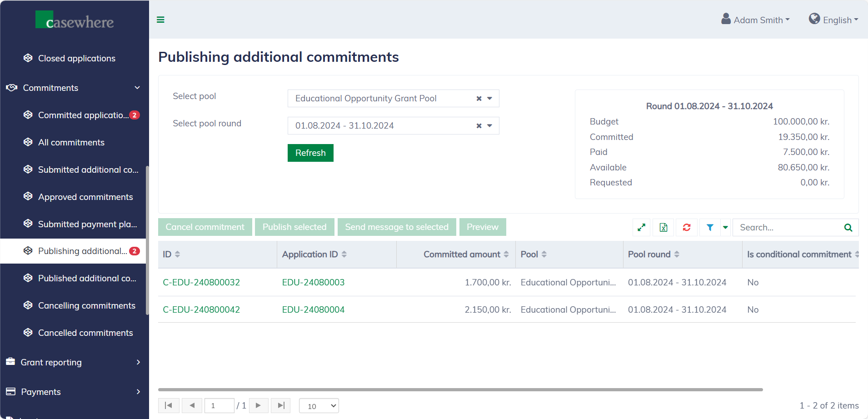Open the Adam Smith user menu
Image resolution: width=868 pixels, height=419 pixels.
point(756,20)
